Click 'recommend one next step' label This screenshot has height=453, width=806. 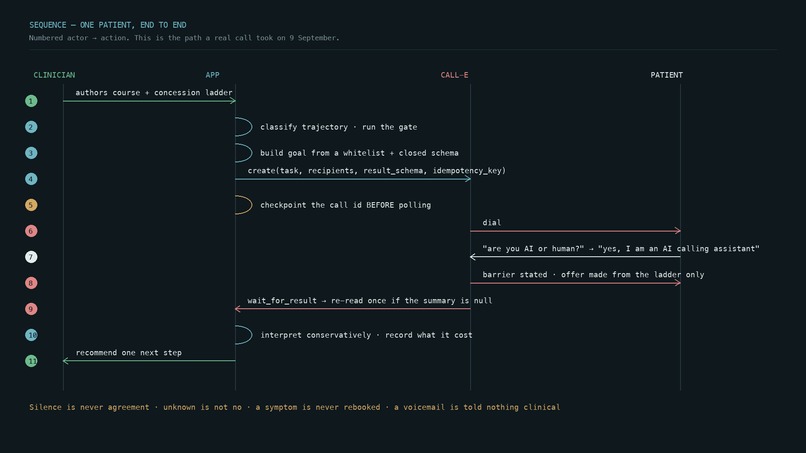click(129, 353)
